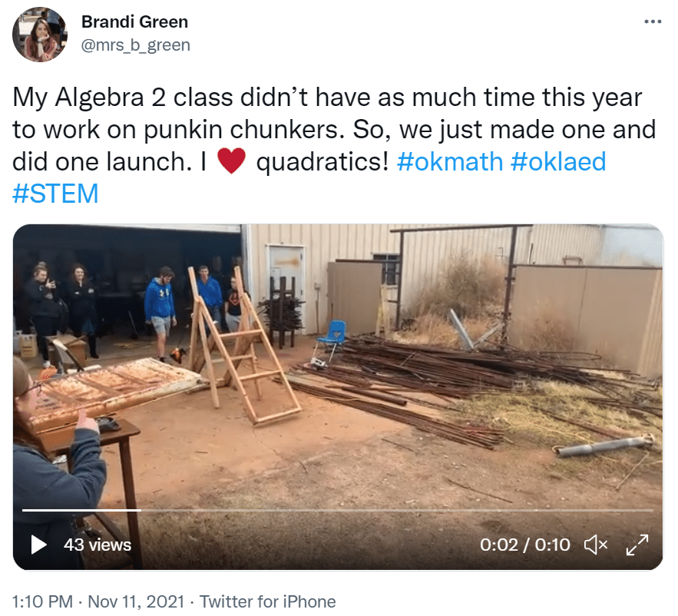Click the Nov 11, 2021 date
The image size is (678, 616).
point(136,601)
